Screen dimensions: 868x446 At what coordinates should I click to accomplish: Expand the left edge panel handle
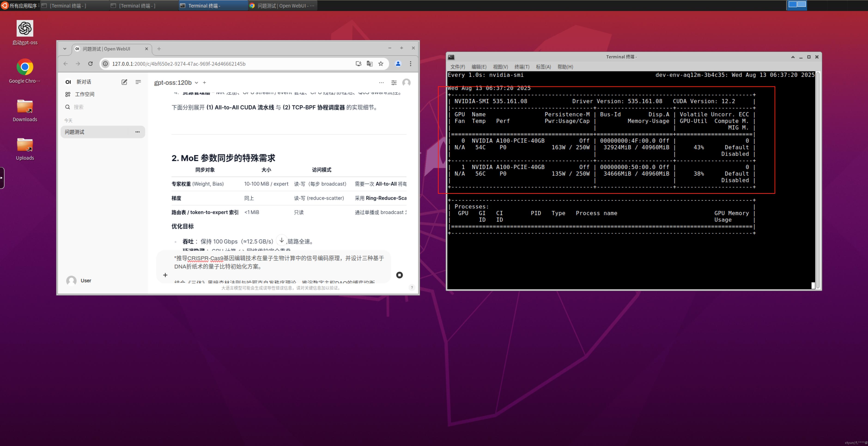(2, 178)
